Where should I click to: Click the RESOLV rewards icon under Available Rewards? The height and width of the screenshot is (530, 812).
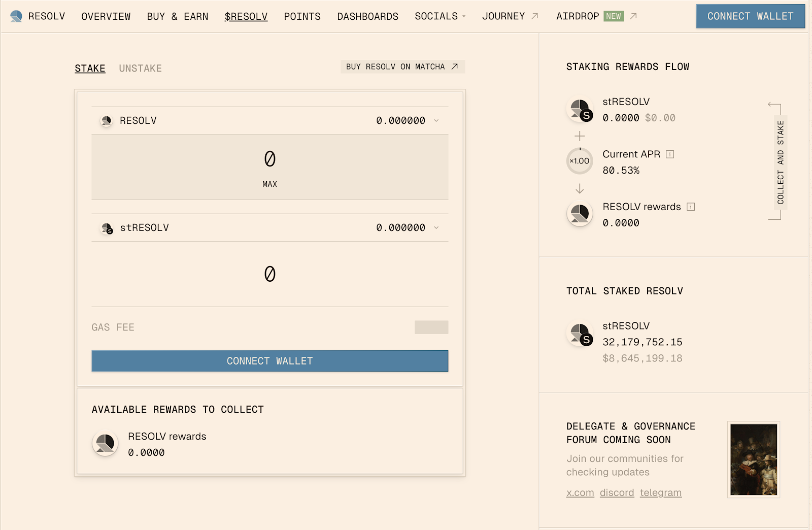tap(105, 443)
